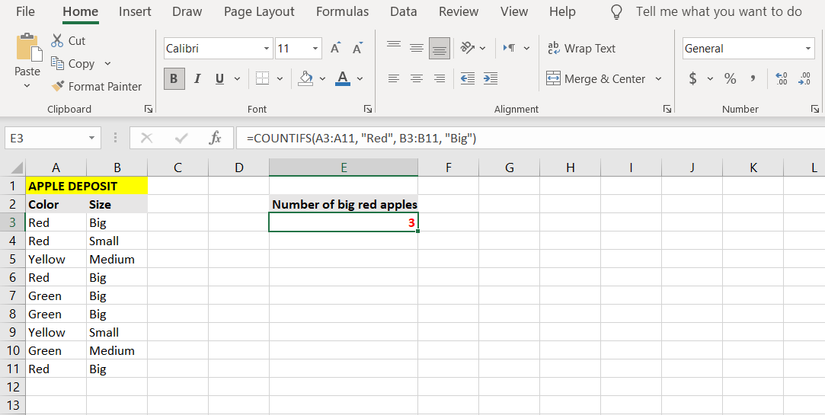
Task: Click the Tell me what you want to do box
Action: [x=719, y=12]
